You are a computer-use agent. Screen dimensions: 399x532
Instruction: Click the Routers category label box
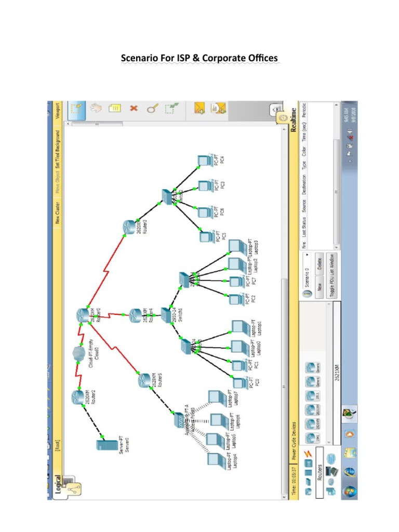320,472
